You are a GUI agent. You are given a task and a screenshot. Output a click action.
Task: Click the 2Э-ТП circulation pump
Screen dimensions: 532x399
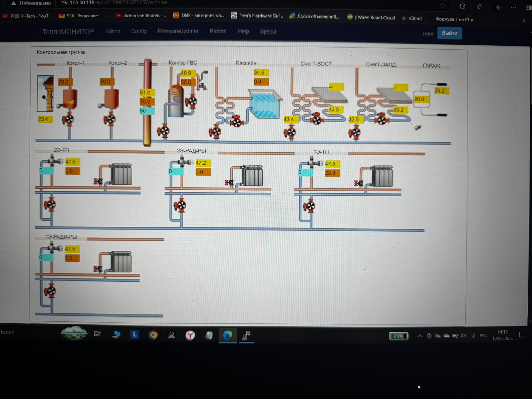point(50,204)
